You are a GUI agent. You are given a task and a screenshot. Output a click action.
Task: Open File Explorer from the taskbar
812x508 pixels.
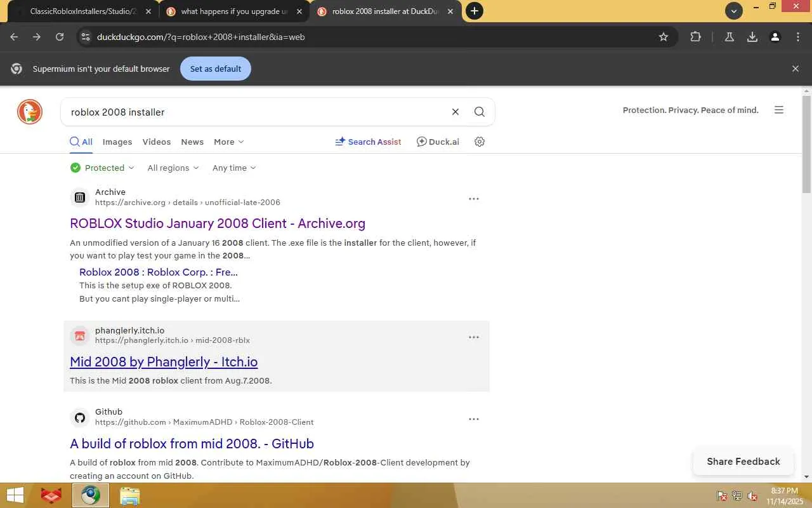click(129, 495)
